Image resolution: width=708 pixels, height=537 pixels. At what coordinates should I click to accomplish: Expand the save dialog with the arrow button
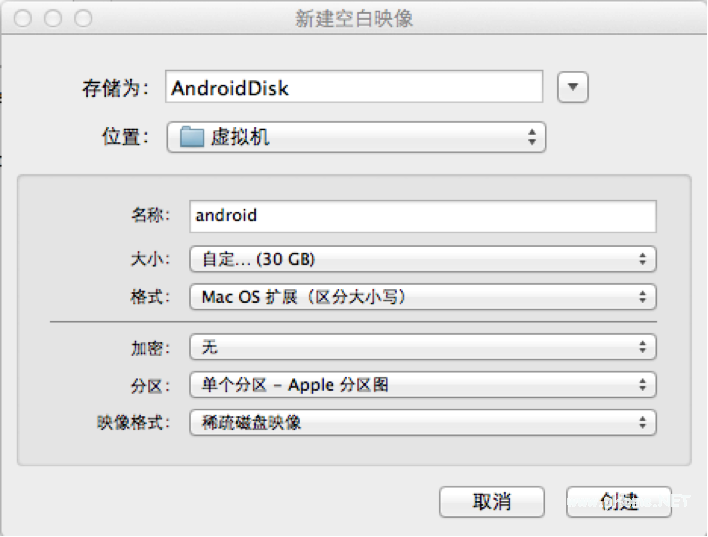(x=572, y=87)
